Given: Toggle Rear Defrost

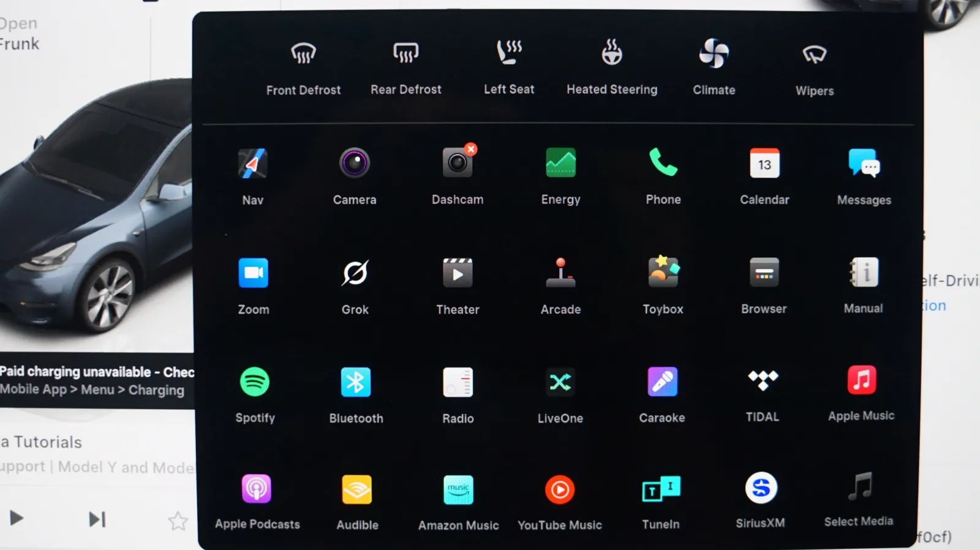Looking at the screenshot, I should click(x=405, y=54).
